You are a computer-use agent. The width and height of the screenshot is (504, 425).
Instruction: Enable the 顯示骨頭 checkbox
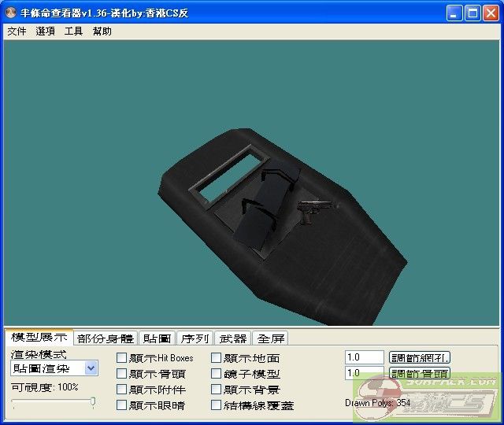click(x=121, y=373)
